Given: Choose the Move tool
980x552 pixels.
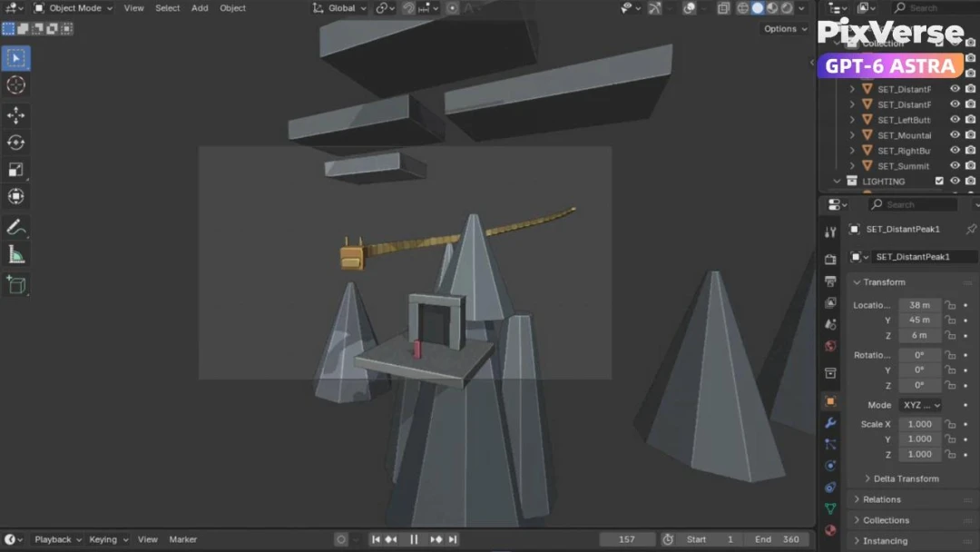Looking at the screenshot, I should (16, 115).
